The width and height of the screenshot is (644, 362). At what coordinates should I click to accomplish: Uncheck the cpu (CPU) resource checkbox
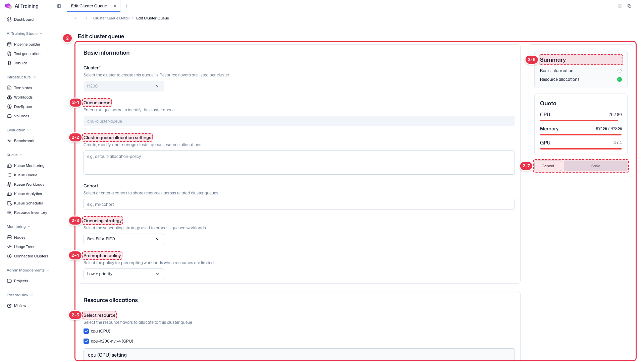(x=86, y=331)
